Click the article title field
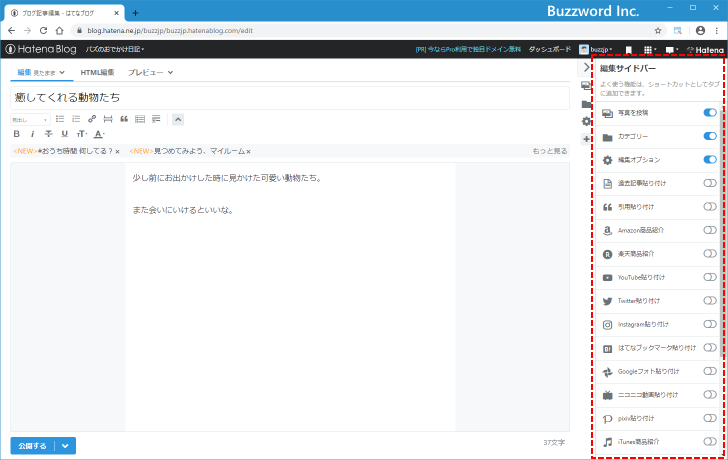Image resolution: width=728 pixels, height=460 pixels. coord(290,97)
